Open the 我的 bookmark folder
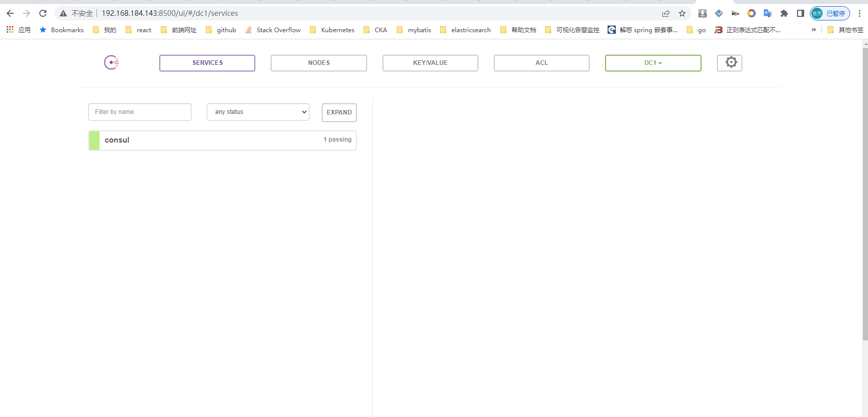This screenshot has height=417, width=868. pos(105,30)
